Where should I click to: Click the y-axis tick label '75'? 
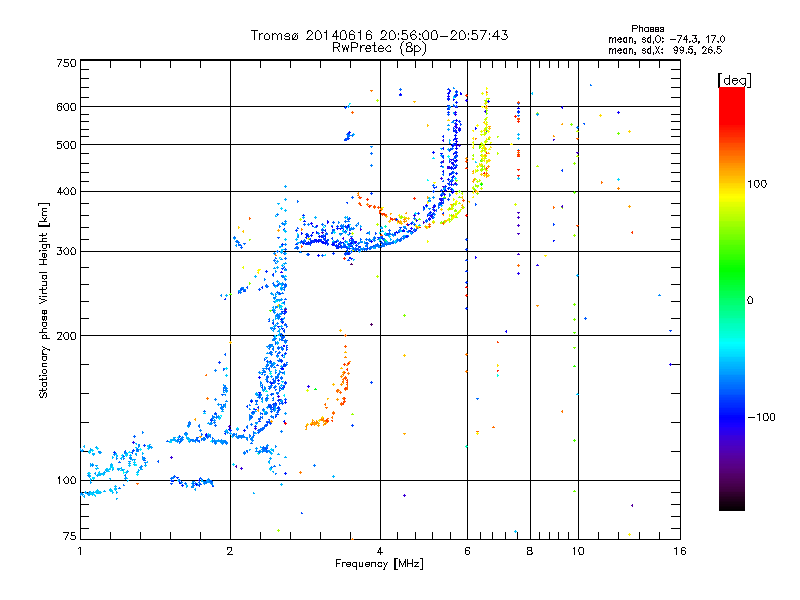point(70,536)
